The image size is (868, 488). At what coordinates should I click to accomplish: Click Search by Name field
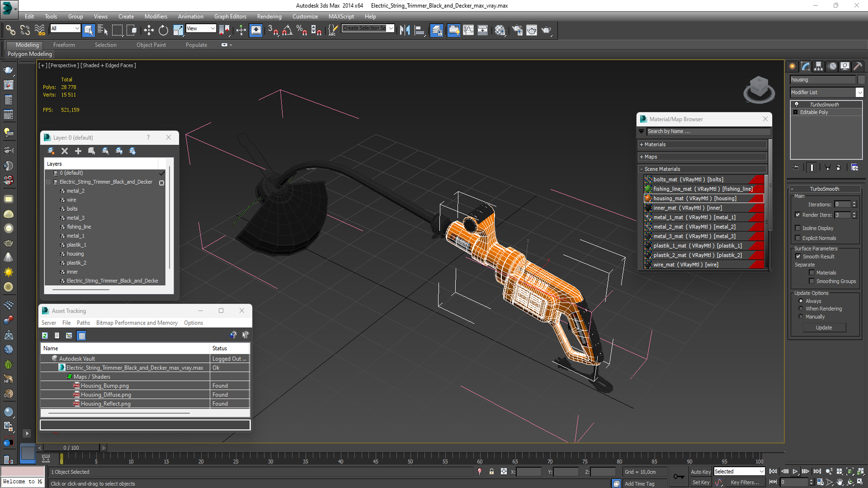point(708,131)
